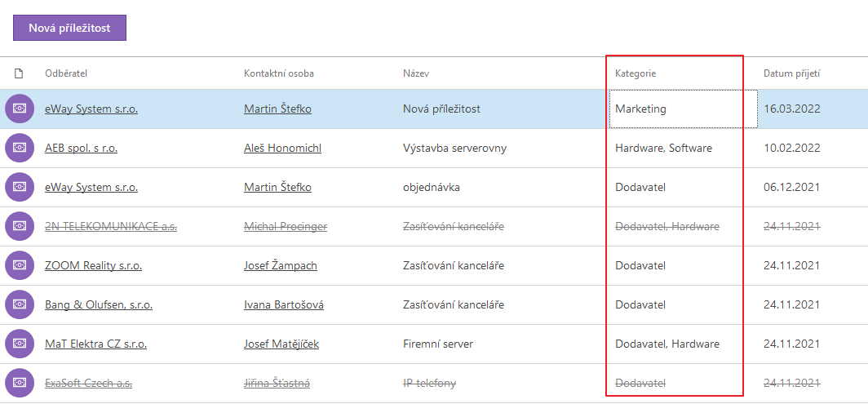Open contact Josef Žampach
This screenshot has height=404, width=868.
(280, 265)
